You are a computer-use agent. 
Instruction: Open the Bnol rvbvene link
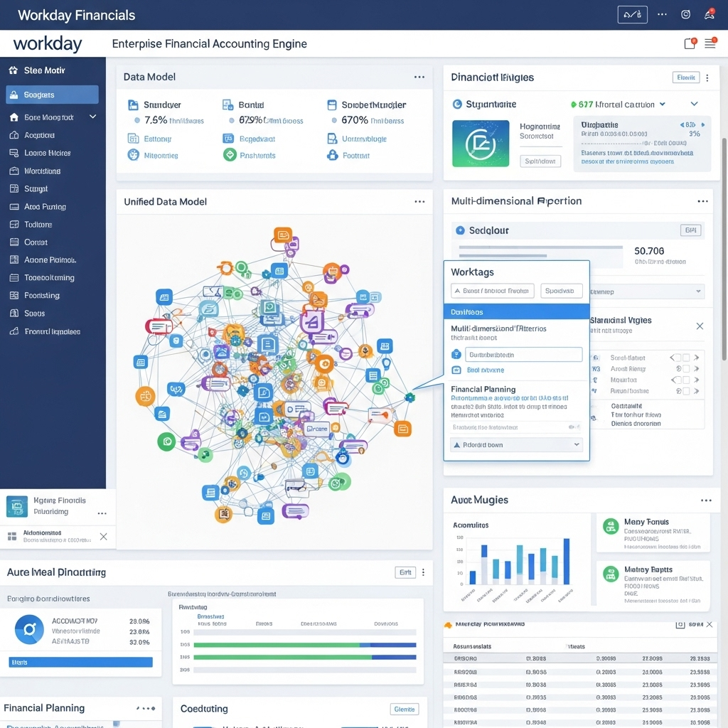485,370
